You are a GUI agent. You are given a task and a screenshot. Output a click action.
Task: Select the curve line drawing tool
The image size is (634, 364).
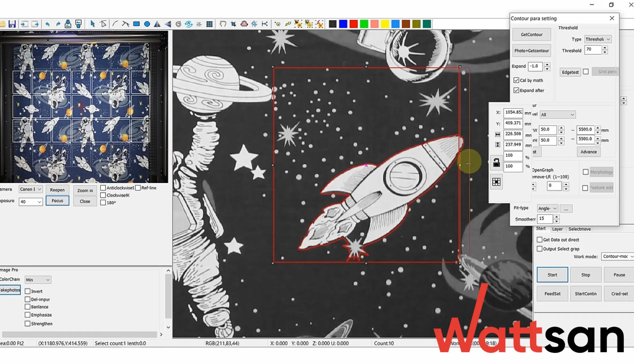(115, 24)
